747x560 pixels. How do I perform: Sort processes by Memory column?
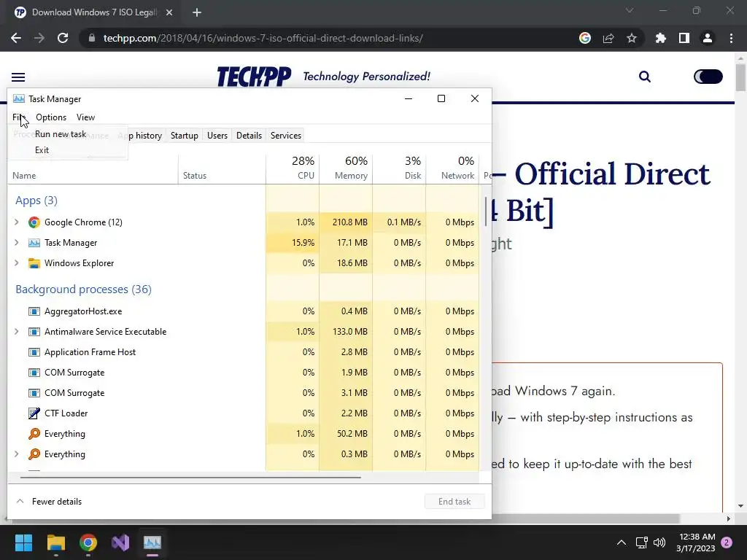346,168
